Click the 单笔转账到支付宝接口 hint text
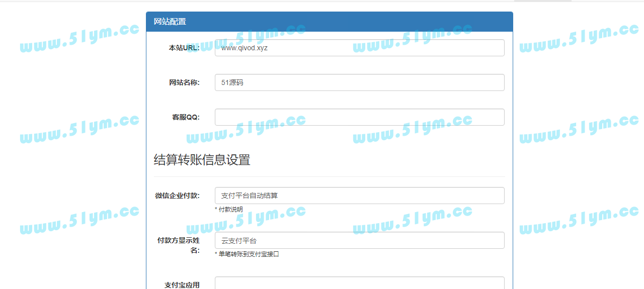This screenshot has height=289, width=644. 247,254
